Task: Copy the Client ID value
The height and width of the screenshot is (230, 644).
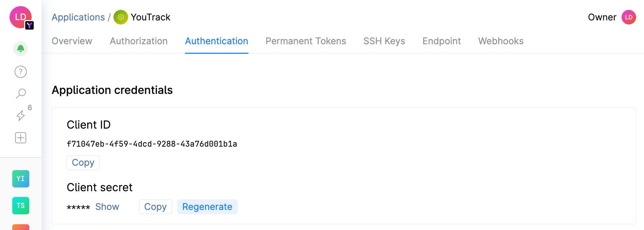Action: 83,163
